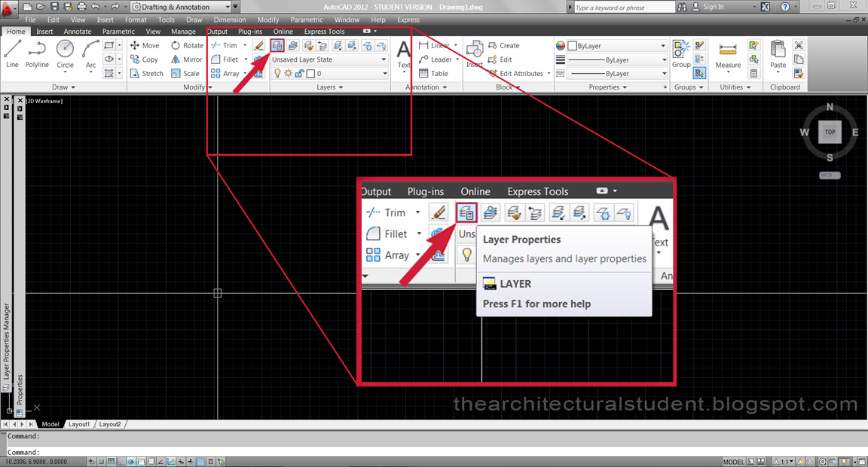
Task: Click the Scale tool
Action: [185, 73]
